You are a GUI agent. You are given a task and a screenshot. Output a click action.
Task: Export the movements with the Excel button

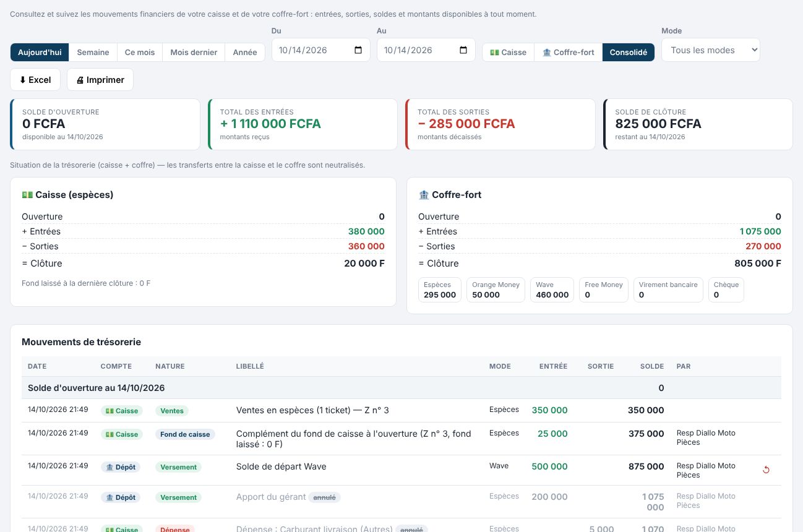click(x=35, y=80)
